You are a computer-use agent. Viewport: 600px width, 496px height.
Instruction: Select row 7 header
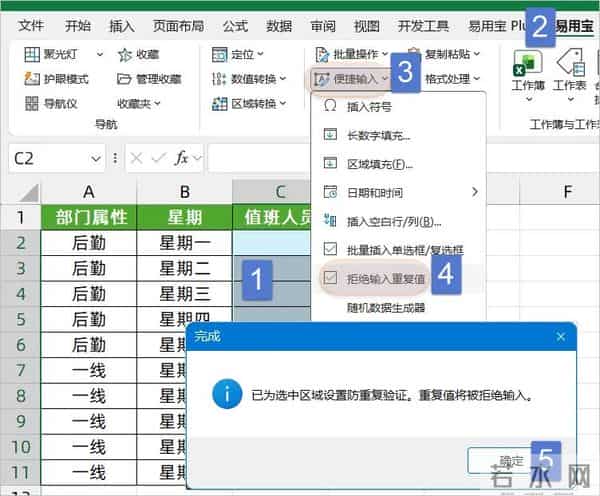click(x=21, y=370)
